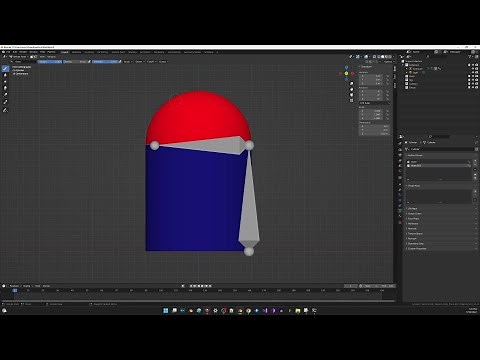
Task: Switch to wireframe viewport shading
Action: (379, 57)
